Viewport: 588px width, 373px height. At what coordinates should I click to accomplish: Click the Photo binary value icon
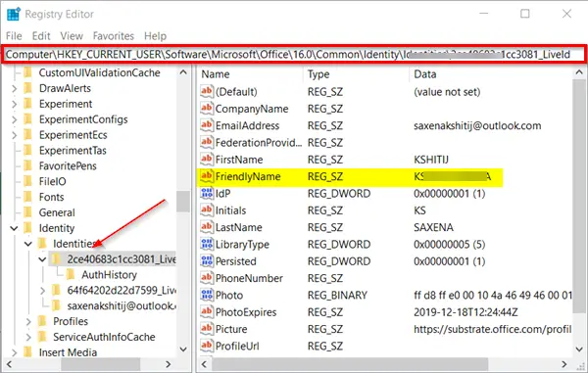[207, 295]
